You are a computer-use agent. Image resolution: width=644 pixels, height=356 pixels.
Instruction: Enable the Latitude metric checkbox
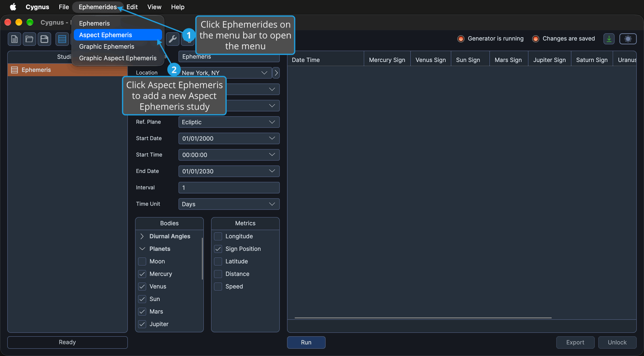point(218,261)
